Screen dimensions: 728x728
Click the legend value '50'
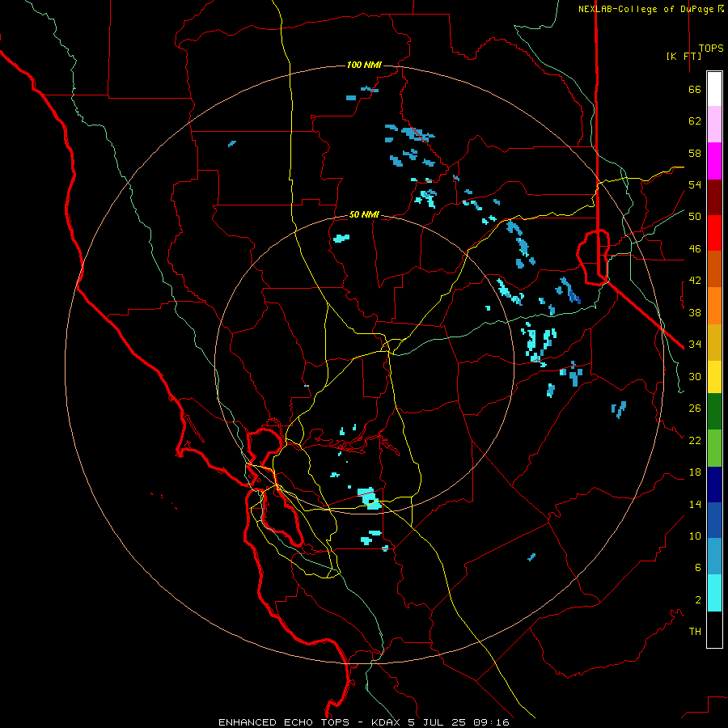point(695,217)
